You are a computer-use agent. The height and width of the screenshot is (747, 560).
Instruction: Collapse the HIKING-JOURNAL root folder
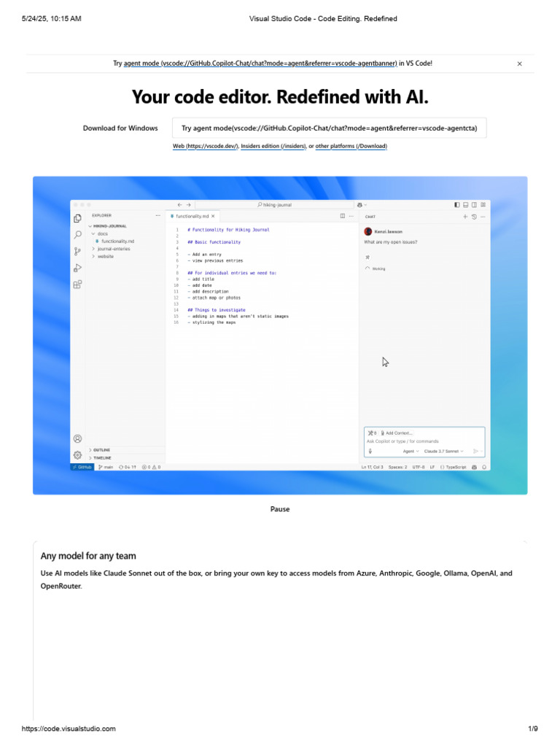click(x=107, y=226)
